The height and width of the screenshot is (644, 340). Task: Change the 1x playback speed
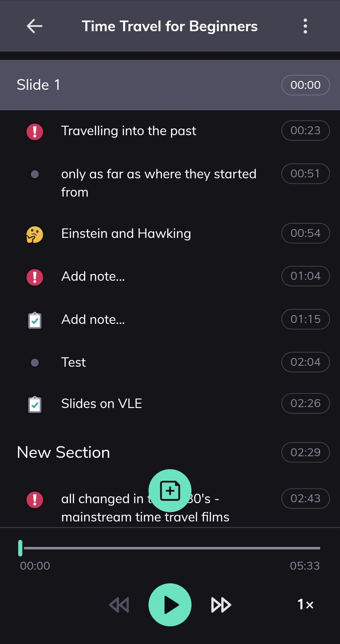pyautogui.click(x=305, y=604)
